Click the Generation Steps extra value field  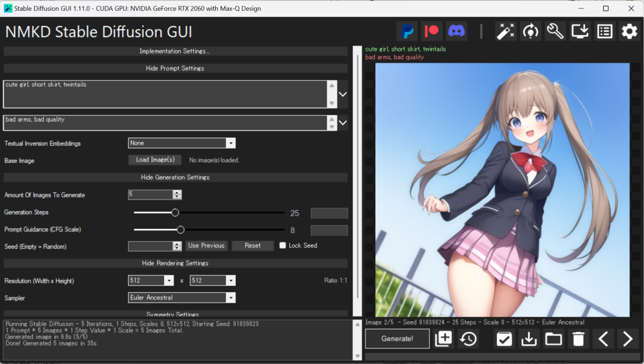point(329,213)
